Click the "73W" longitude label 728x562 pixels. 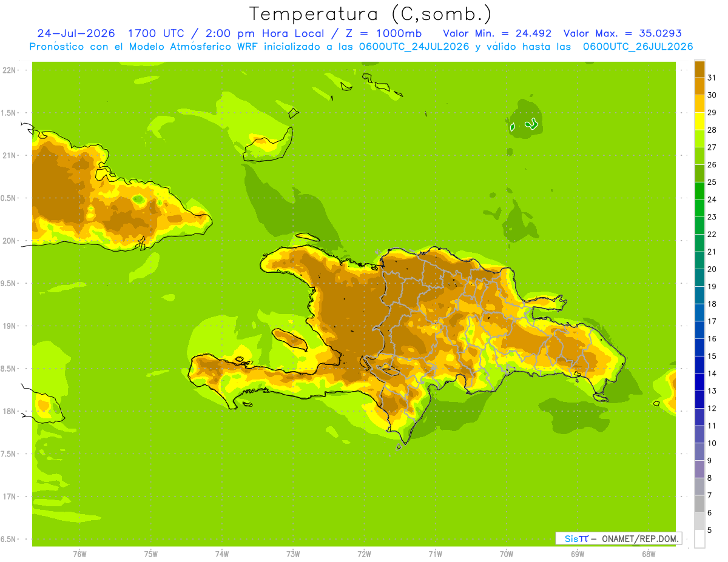(293, 554)
